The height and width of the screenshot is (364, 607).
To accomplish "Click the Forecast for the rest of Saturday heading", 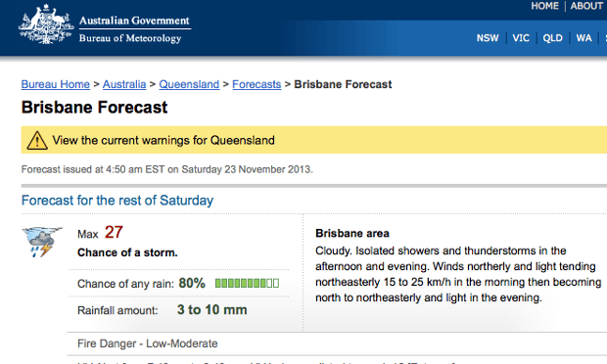I will pyautogui.click(x=117, y=201).
